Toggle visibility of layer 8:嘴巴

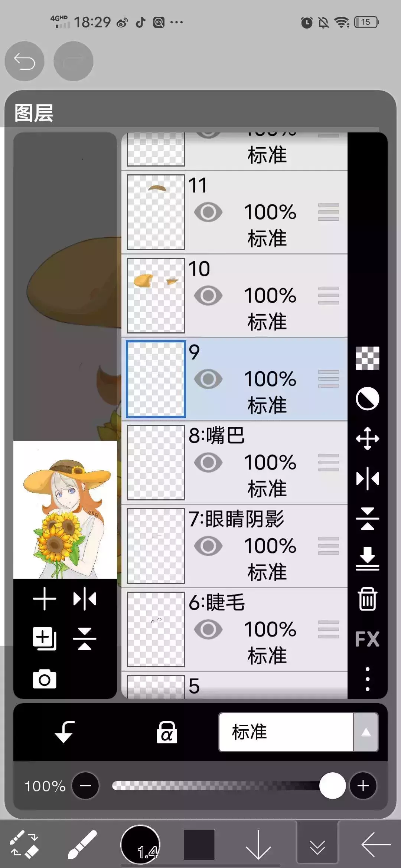(x=208, y=463)
